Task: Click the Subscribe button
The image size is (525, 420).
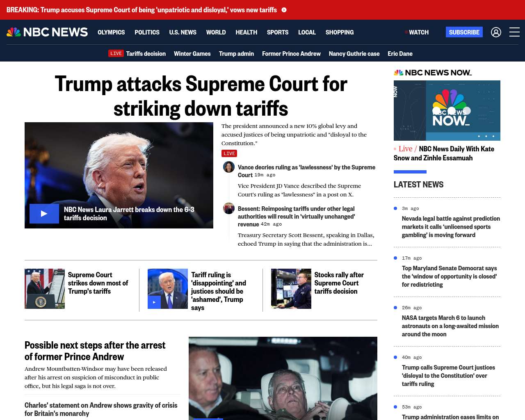Action: click(x=464, y=32)
